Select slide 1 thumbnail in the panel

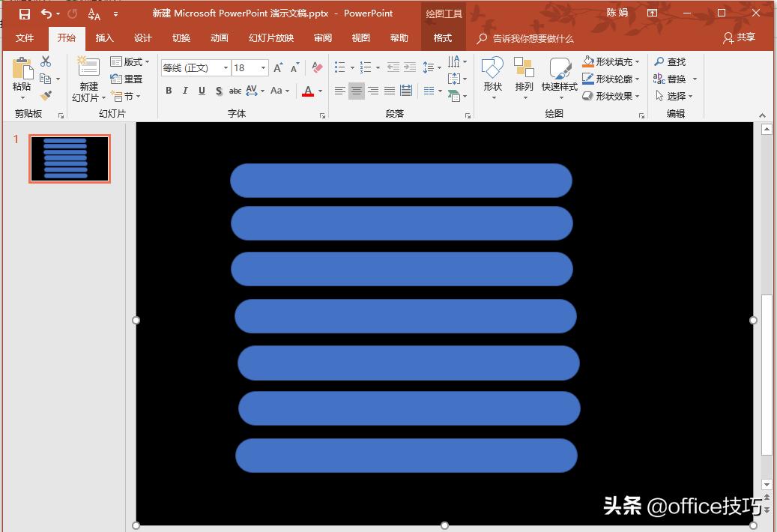tap(68, 158)
